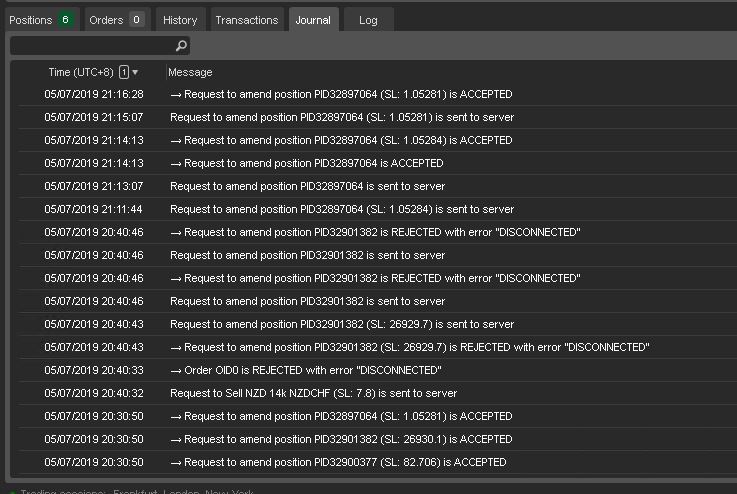Click the arrow icon on the OID0 rejected row
Screen dimensions: 737x494
[x=176, y=371]
